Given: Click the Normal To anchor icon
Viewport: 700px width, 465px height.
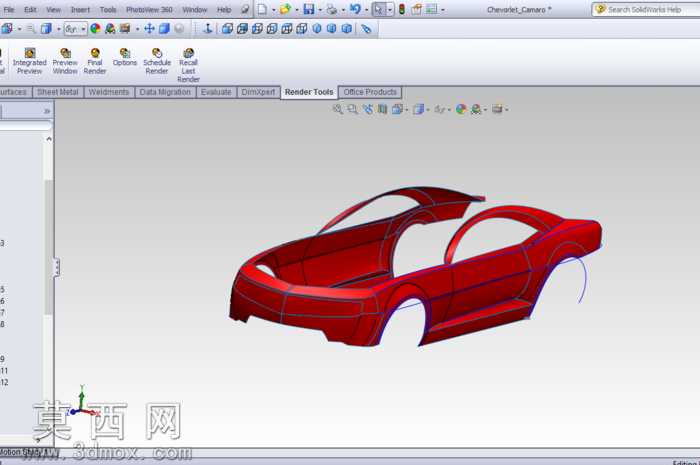Looking at the screenshot, I should pyautogui.click(x=207, y=29).
